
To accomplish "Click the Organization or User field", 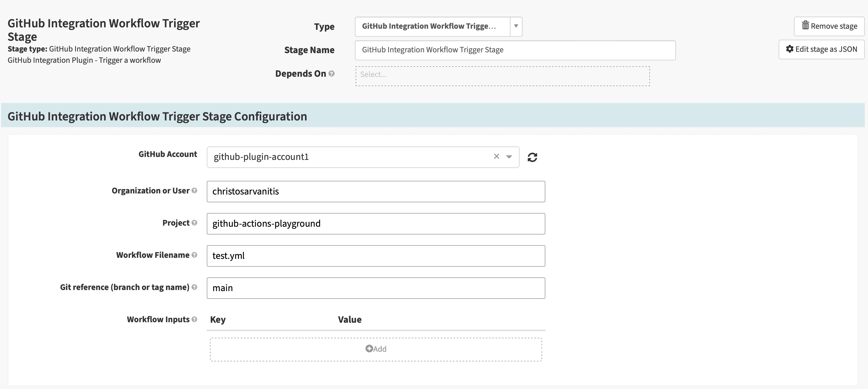I will click(376, 192).
